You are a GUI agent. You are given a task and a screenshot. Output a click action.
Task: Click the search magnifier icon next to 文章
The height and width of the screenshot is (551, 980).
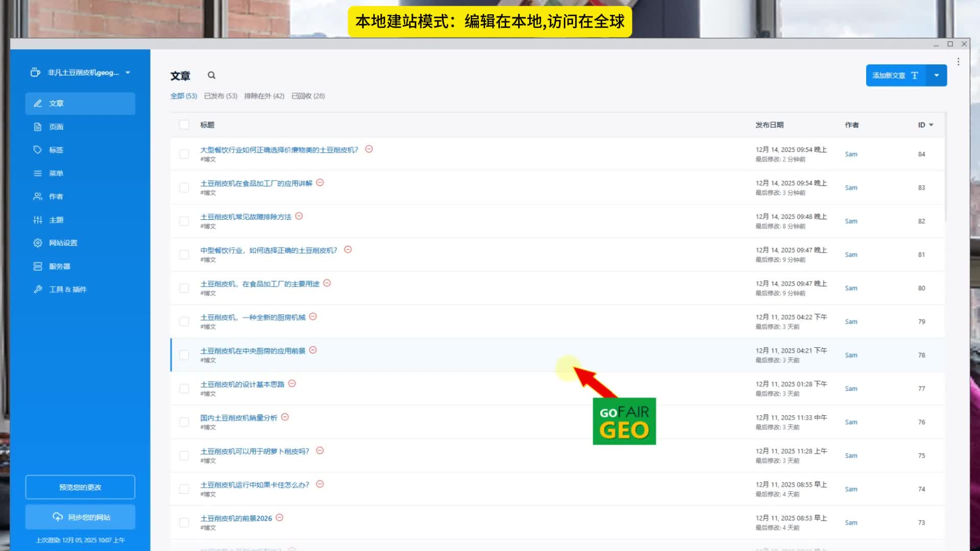pyautogui.click(x=211, y=76)
